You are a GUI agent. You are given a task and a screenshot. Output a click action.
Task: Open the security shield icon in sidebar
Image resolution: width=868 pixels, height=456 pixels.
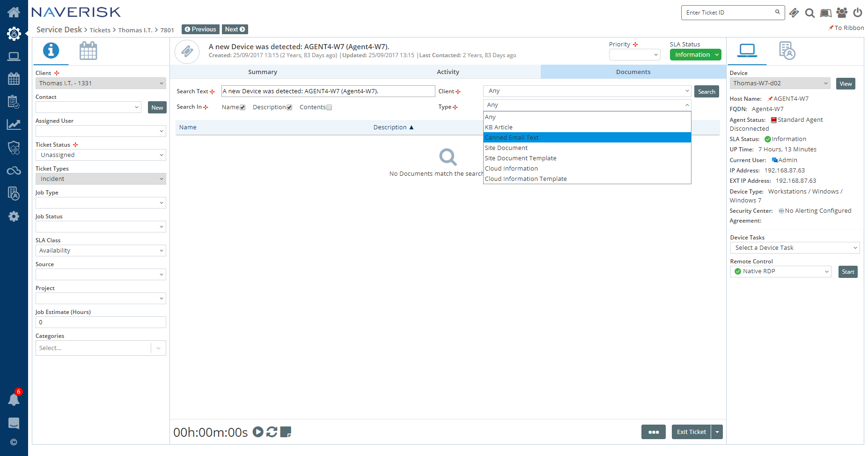coord(14,148)
